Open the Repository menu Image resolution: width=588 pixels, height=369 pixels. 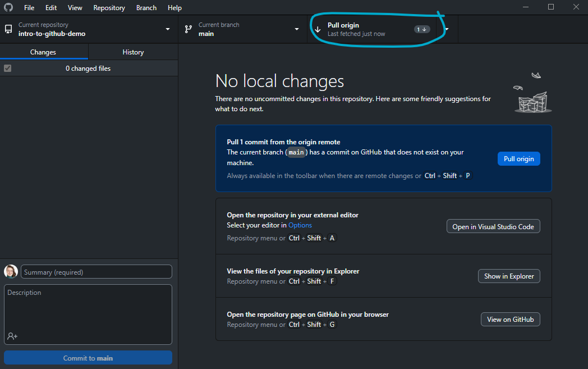(109, 8)
